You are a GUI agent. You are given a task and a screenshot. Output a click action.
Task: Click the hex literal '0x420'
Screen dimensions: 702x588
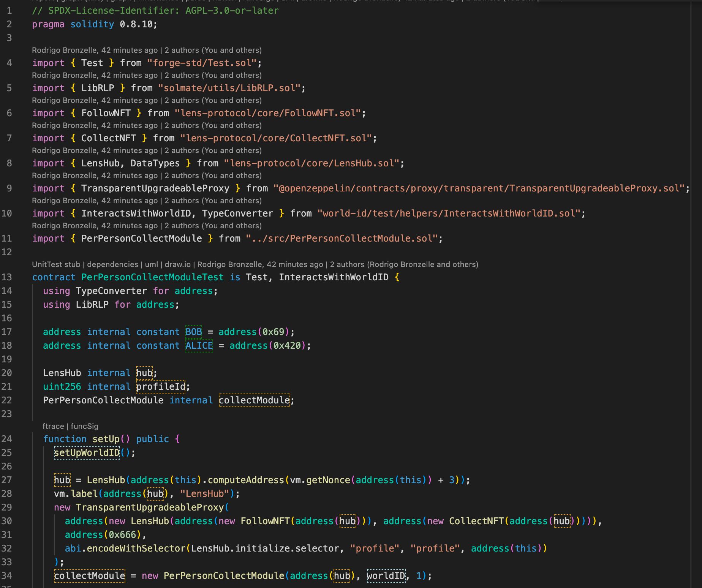pyautogui.click(x=287, y=346)
